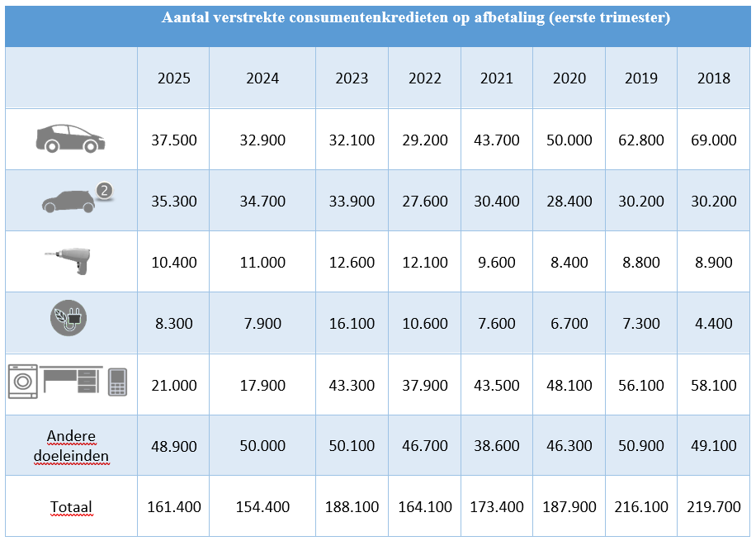Select the 2022 column header
Image resolution: width=756 pixels, height=541 pixels.
coord(424,78)
